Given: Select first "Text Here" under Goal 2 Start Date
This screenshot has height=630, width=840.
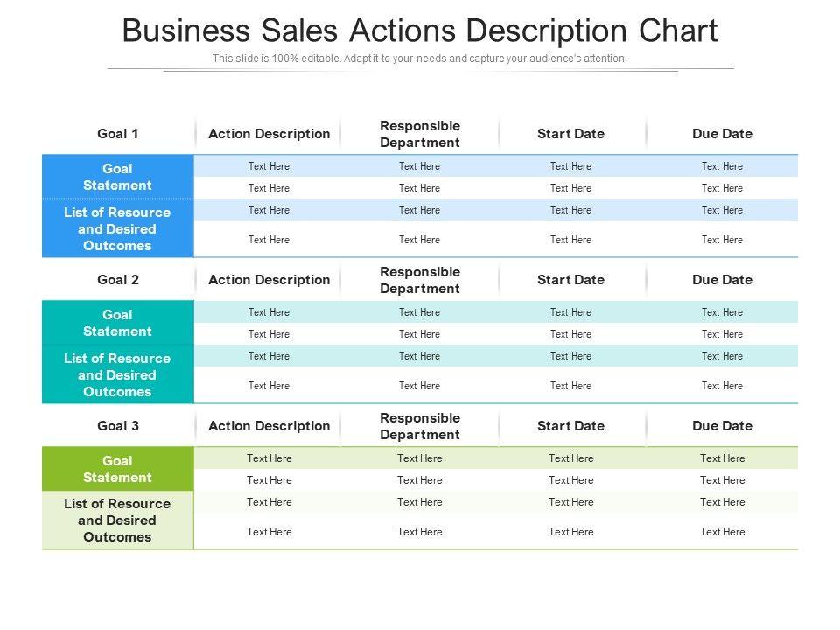Looking at the screenshot, I should 571,312.
